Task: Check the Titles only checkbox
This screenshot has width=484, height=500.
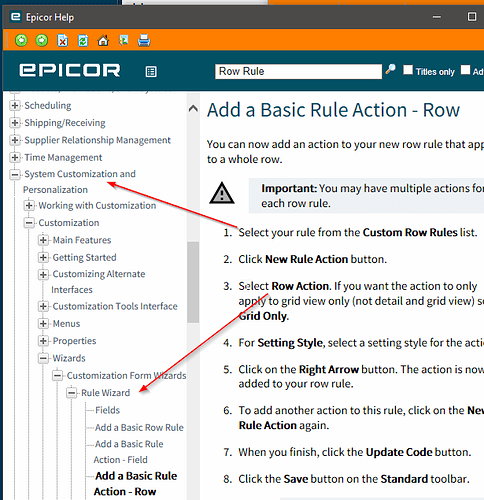Action: point(408,70)
